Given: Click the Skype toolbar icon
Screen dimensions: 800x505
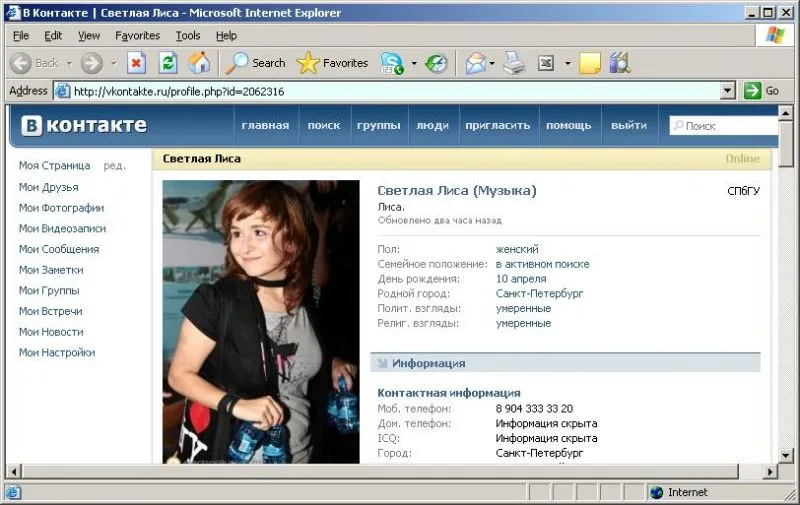Looking at the screenshot, I should [x=392, y=63].
